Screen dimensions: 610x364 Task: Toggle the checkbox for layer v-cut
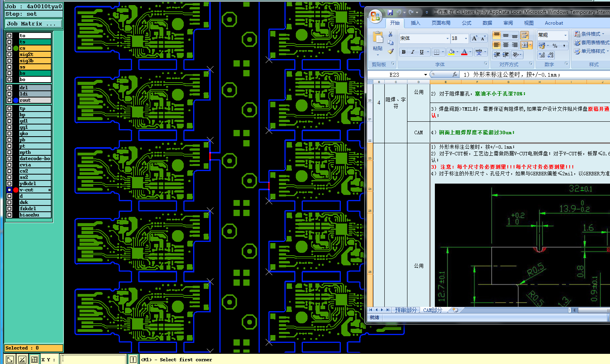(x=9, y=190)
